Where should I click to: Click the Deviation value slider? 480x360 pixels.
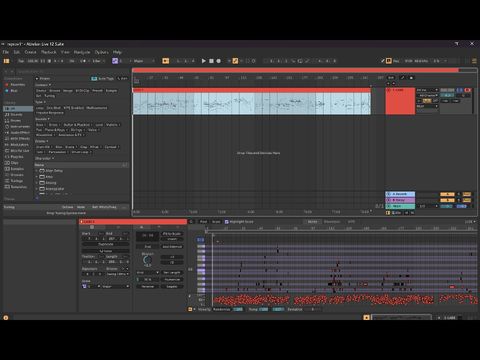tap(313, 309)
